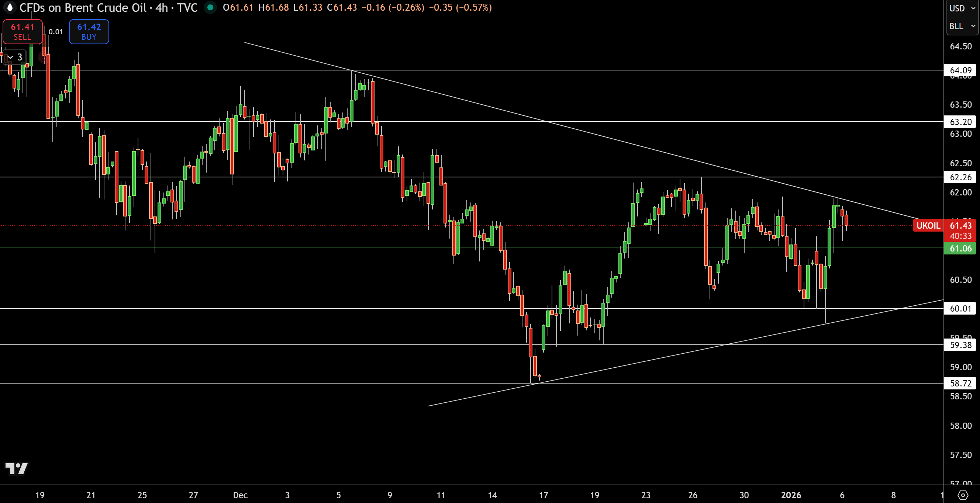This screenshot has width=980, height=503.
Task: Select the 63.20 horizontal line price label
Action: pos(960,122)
